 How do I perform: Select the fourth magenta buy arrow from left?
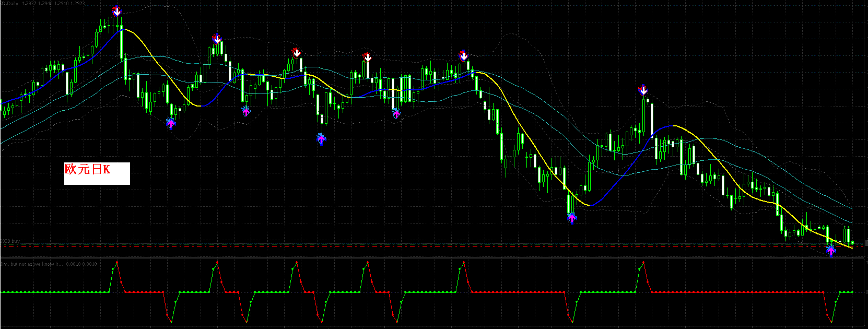click(x=396, y=113)
